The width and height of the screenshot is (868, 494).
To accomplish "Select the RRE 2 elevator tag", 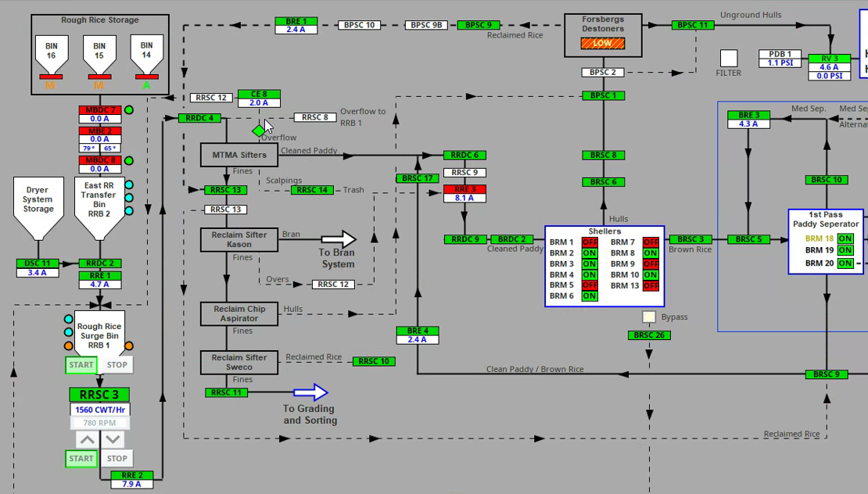I will pos(131,475).
